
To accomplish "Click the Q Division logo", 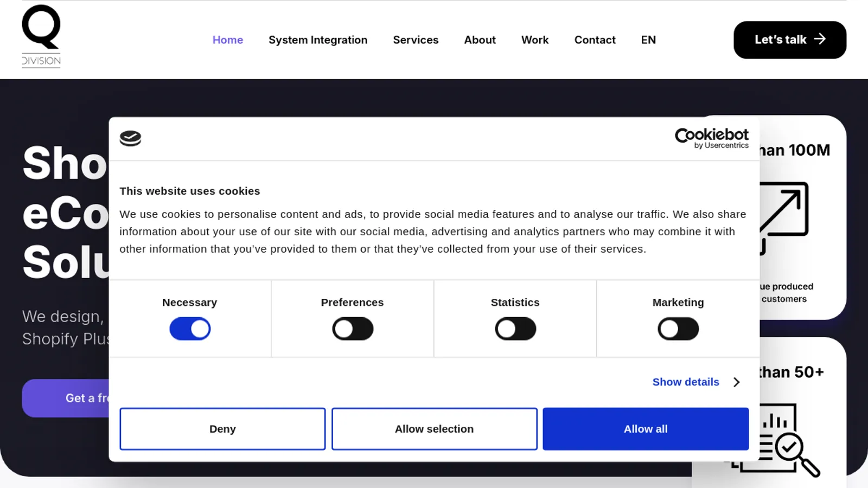I will coord(41,36).
